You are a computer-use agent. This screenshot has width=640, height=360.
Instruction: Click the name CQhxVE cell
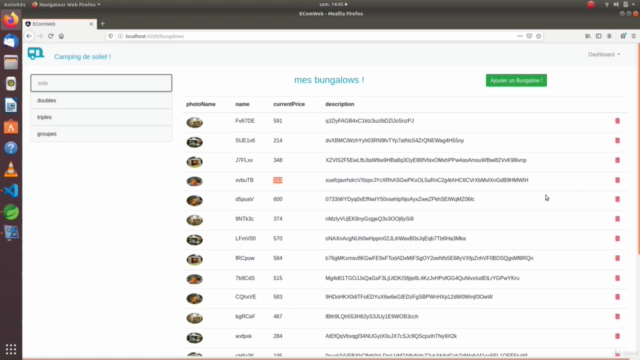[x=246, y=297]
